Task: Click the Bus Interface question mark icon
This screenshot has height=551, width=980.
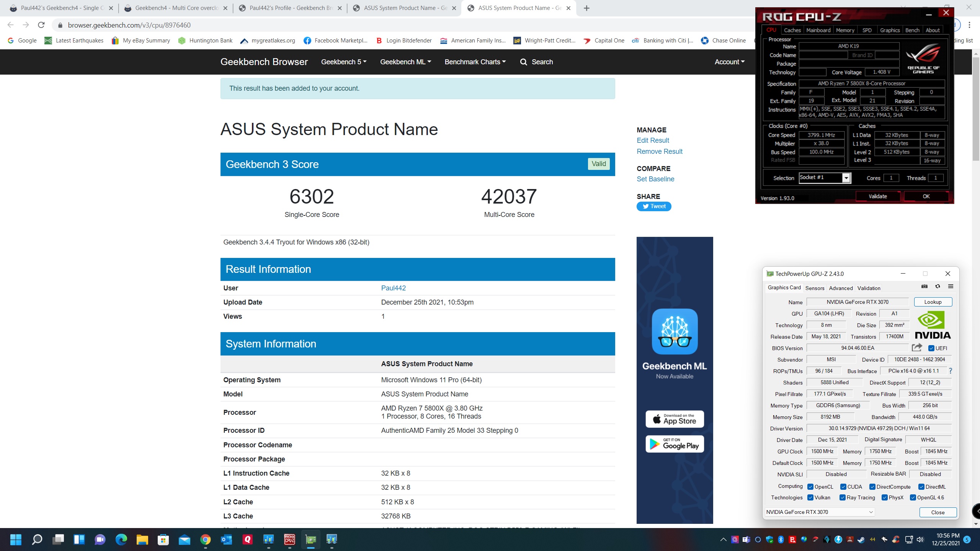Action: click(x=951, y=371)
